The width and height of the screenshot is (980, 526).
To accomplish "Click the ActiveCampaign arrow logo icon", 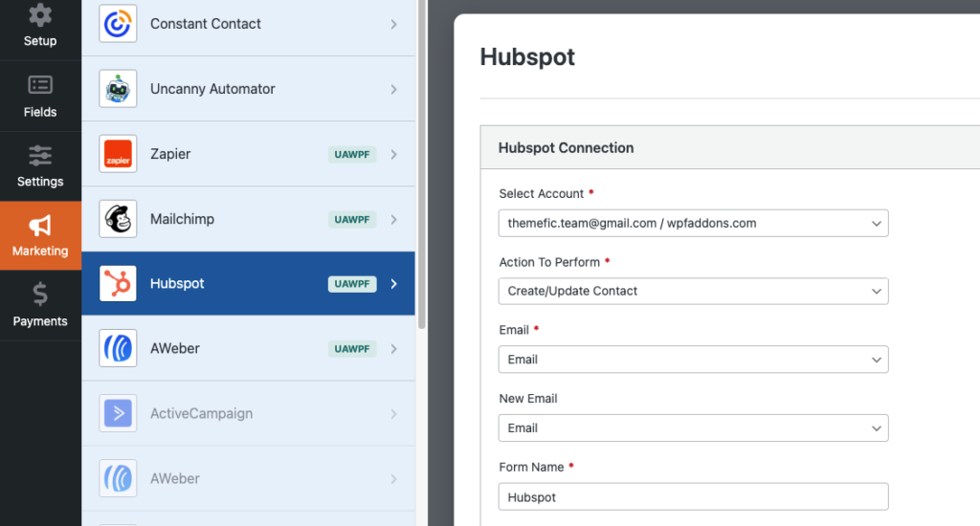I will (118, 414).
